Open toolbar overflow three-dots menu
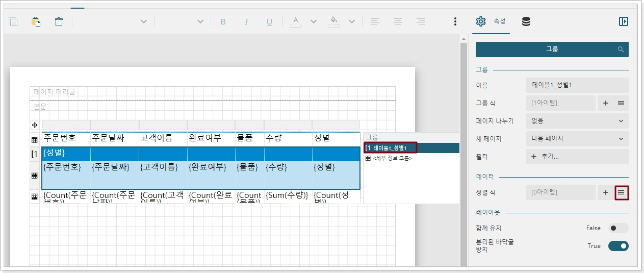Screen dimensions: 644x273 (x=455, y=21)
